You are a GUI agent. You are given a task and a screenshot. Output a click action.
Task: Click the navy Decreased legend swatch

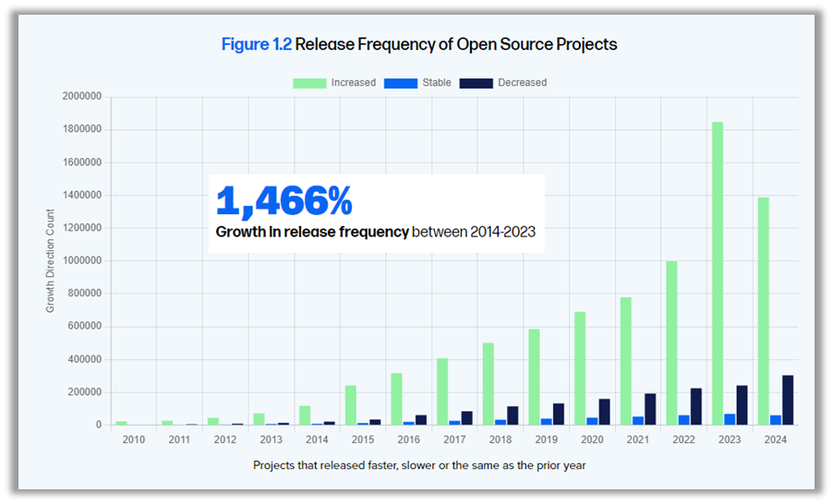tap(476, 83)
